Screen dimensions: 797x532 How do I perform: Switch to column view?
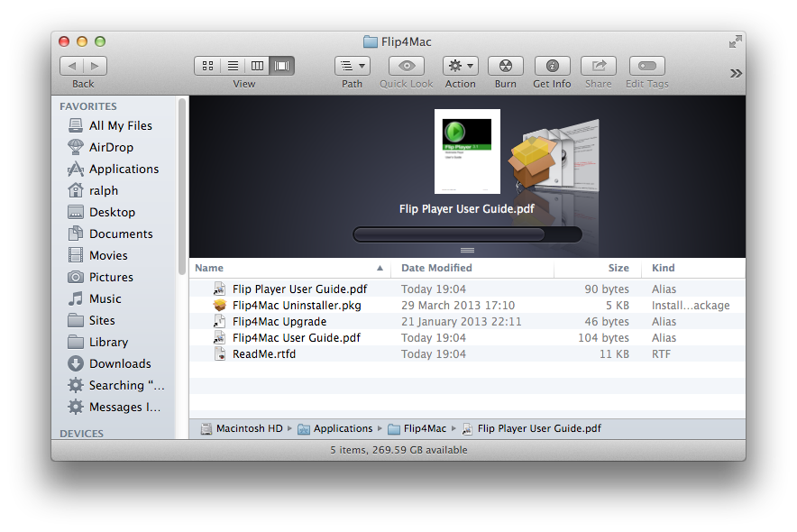(x=257, y=66)
